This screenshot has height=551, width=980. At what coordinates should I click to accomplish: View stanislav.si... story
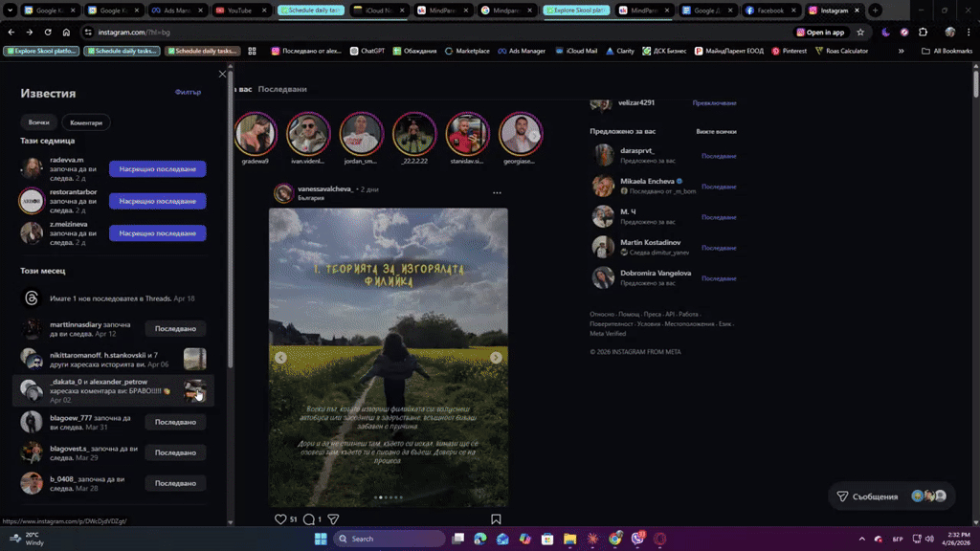click(467, 134)
